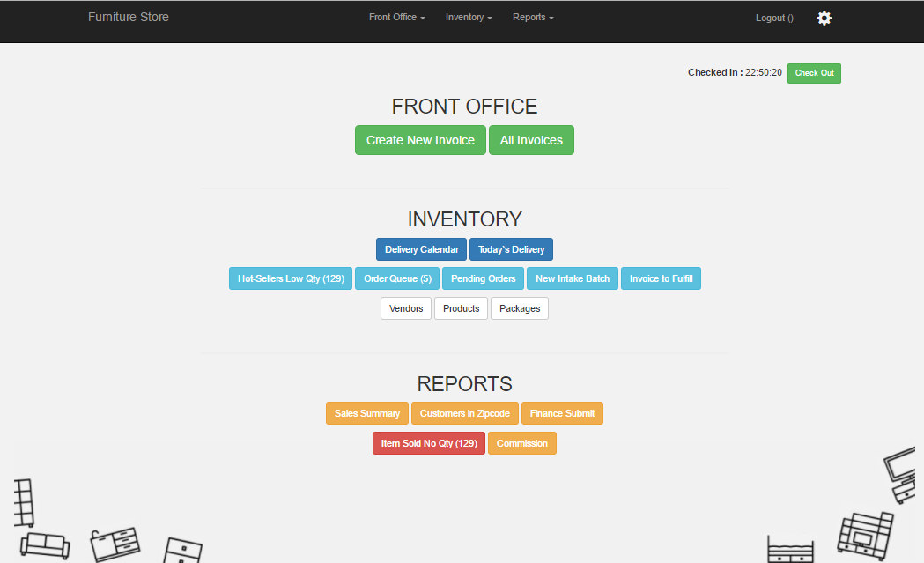Start a New Intake Batch
Screen dimensions: 924x563
coord(573,278)
